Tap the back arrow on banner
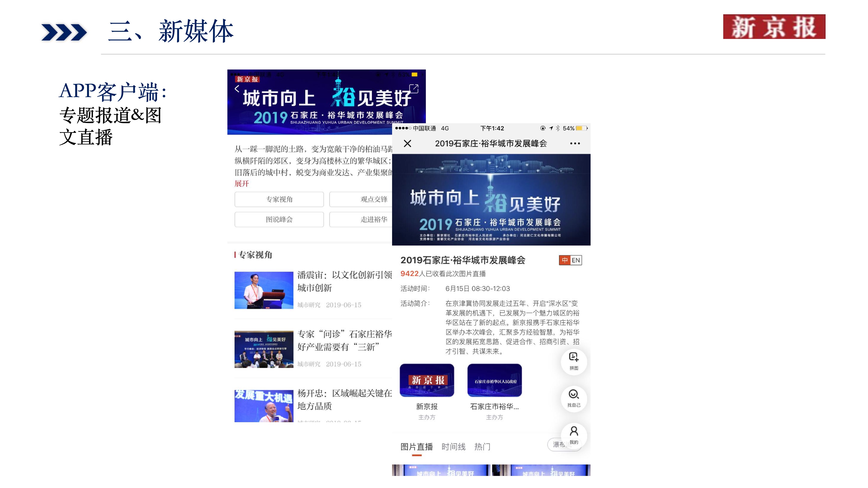Viewport: 868px width, 488px height. (237, 89)
